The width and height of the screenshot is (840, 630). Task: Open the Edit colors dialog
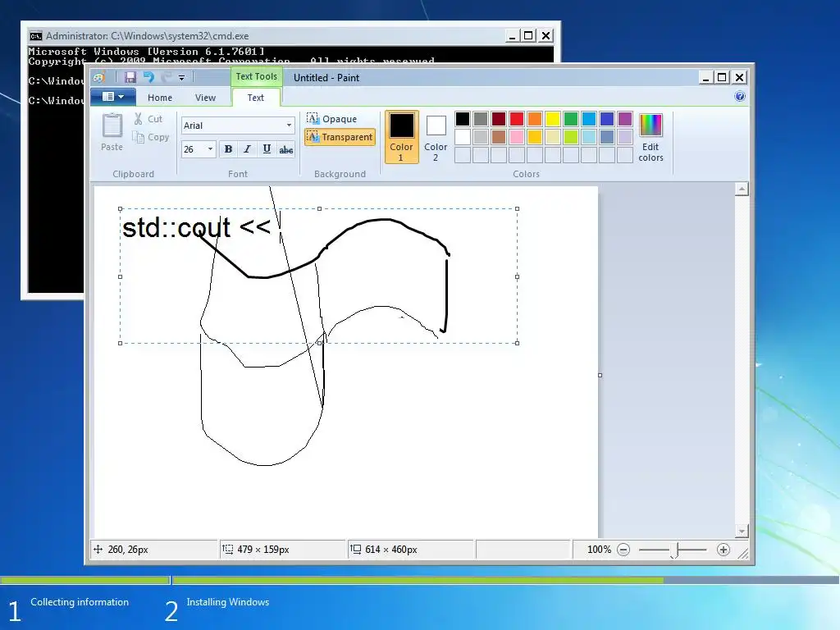[651, 137]
